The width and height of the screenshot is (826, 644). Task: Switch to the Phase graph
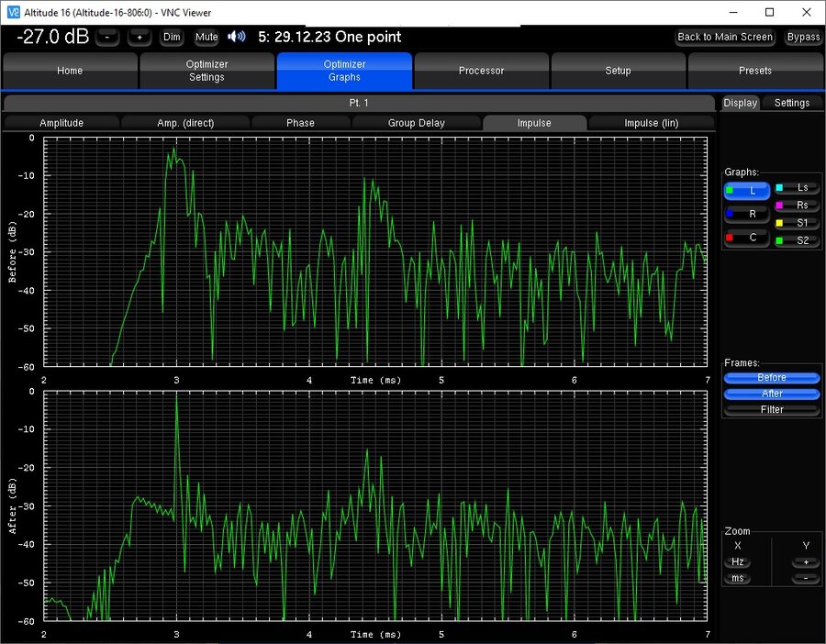pyautogui.click(x=300, y=123)
